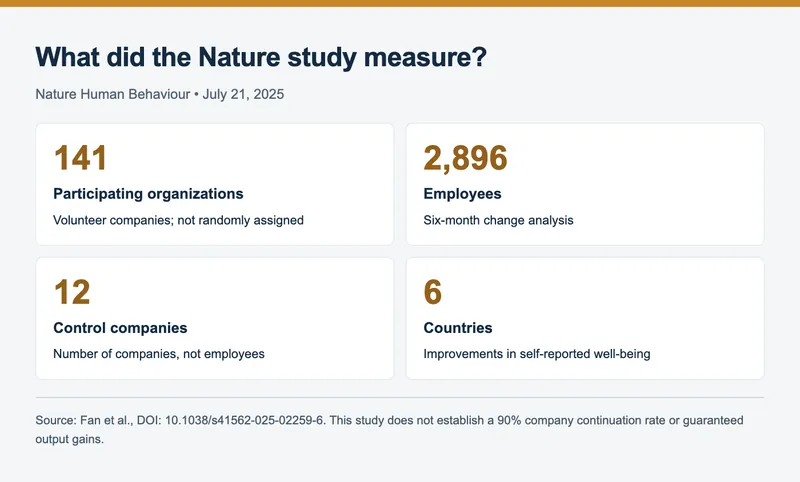
Task: Click 'Volunteer companies; not randomly assigned'
Action: [179, 220]
